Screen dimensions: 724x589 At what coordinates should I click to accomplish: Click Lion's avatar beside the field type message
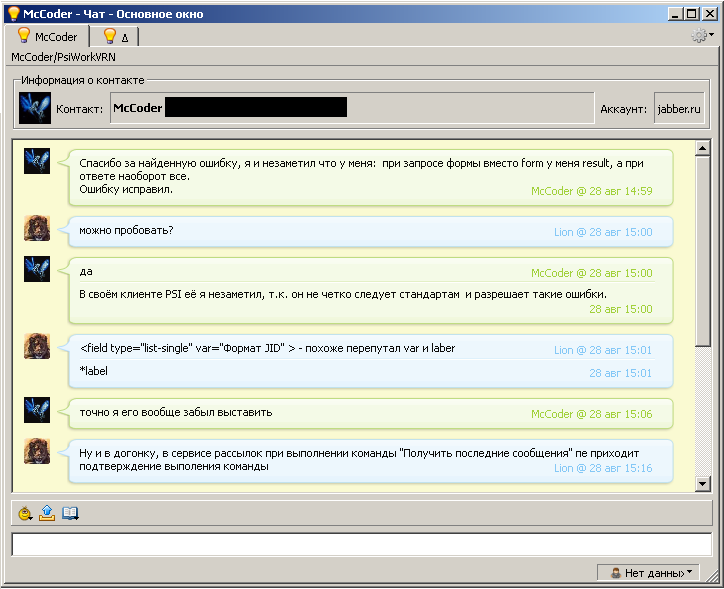[37, 346]
